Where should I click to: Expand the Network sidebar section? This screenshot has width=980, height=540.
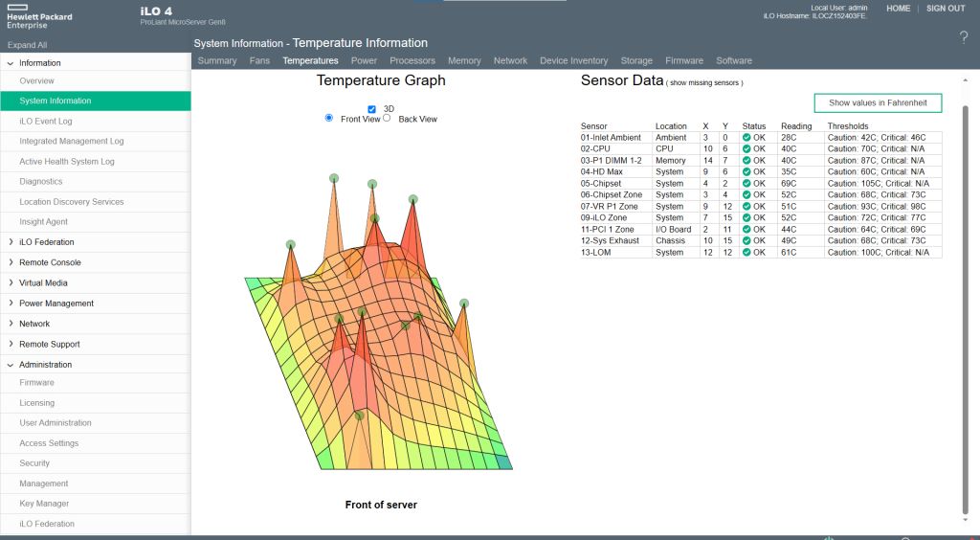pos(11,324)
